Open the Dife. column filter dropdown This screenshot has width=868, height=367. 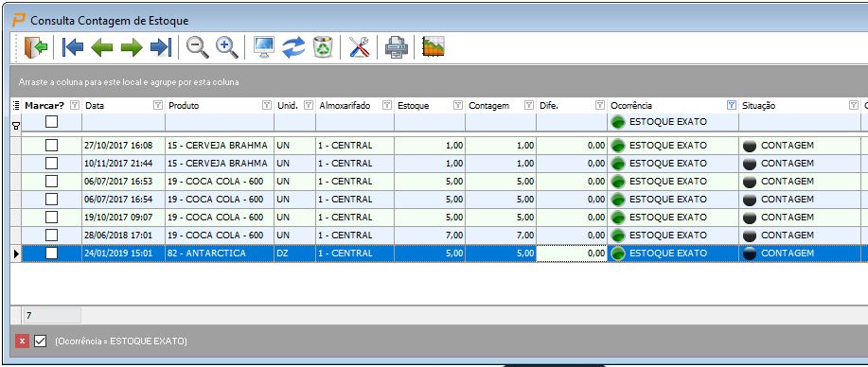pyautogui.click(x=600, y=105)
